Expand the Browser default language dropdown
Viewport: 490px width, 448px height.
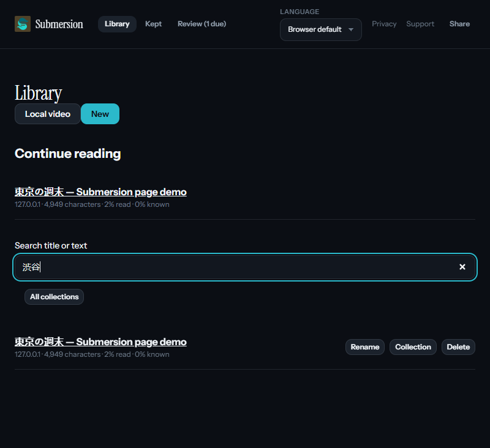click(x=320, y=29)
